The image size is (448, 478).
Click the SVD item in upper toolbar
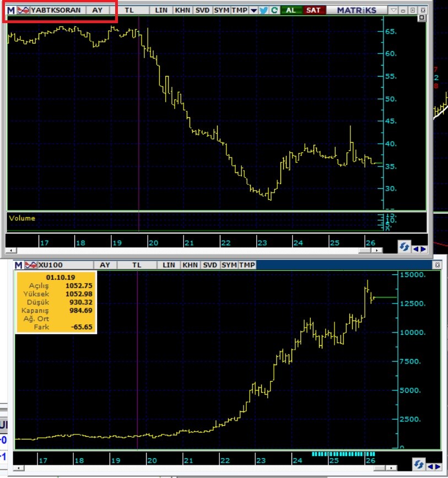tap(202, 10)
